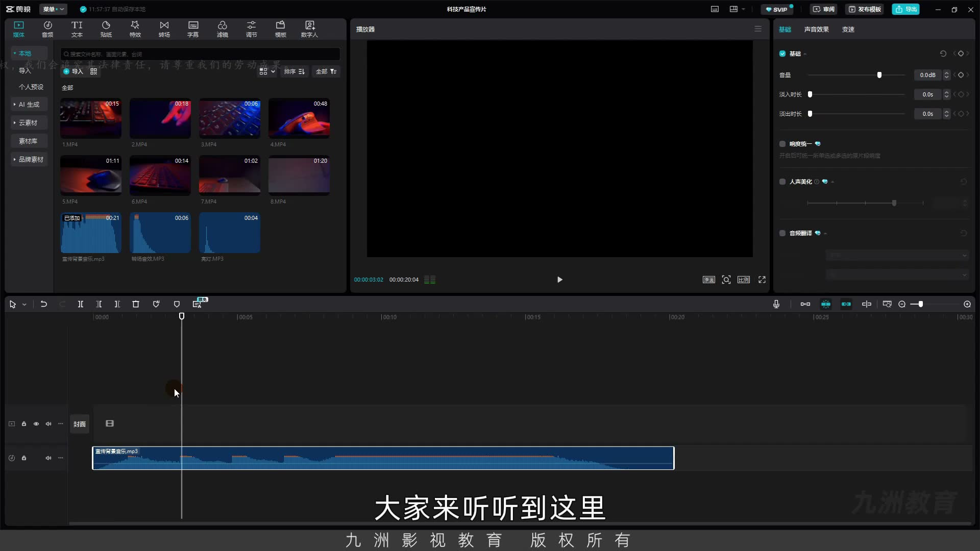Click the trash delete icon in timeline toolbar
This screenshot has height=551, width=980.
136,304
